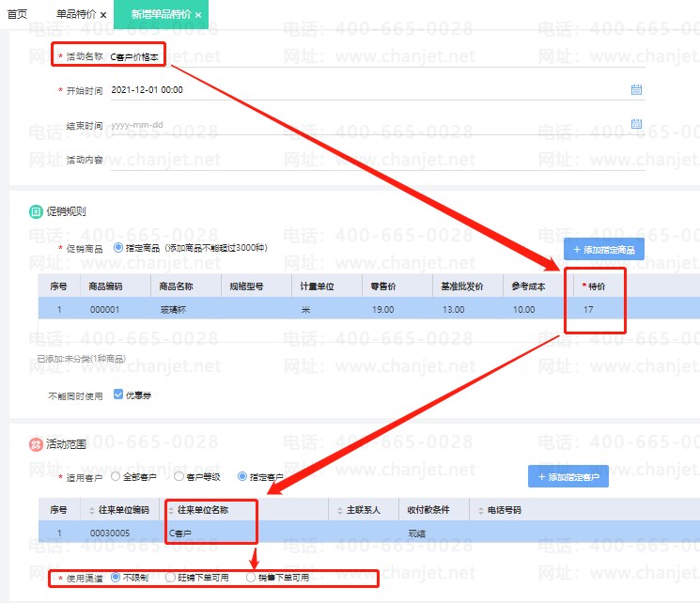Click the 米 unit cell
The height and width of the screenshot is (603, 700).
[x=305, y=309]
